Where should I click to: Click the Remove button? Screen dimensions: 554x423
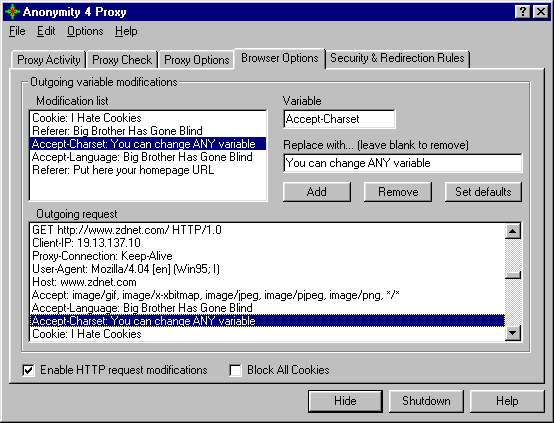click(x=398, y=192)
